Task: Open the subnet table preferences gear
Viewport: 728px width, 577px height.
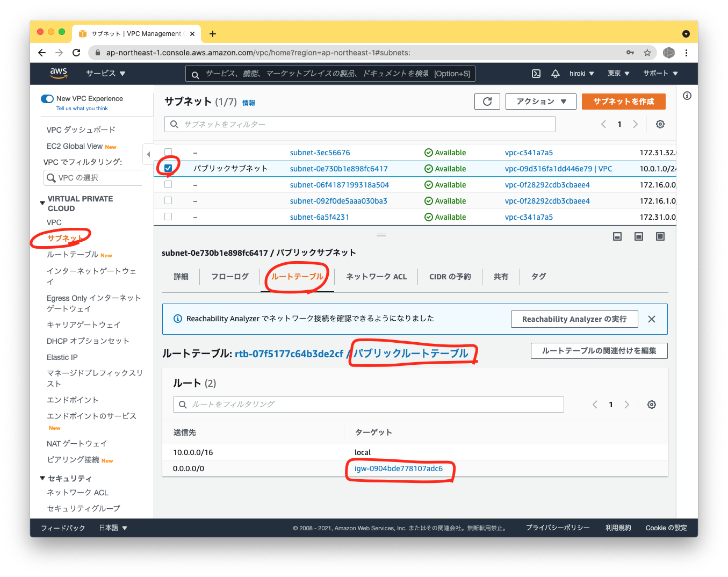Action: pyautogui.click(x=660, y=124)
